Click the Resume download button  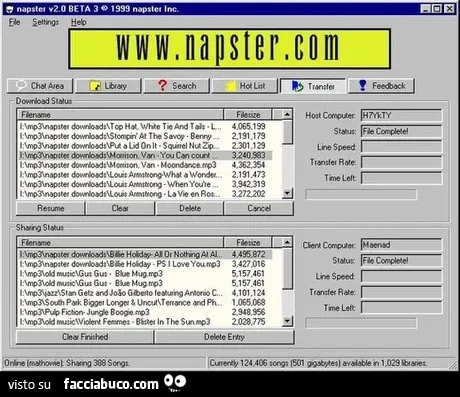pyautogui.click(x=51, y=208)
